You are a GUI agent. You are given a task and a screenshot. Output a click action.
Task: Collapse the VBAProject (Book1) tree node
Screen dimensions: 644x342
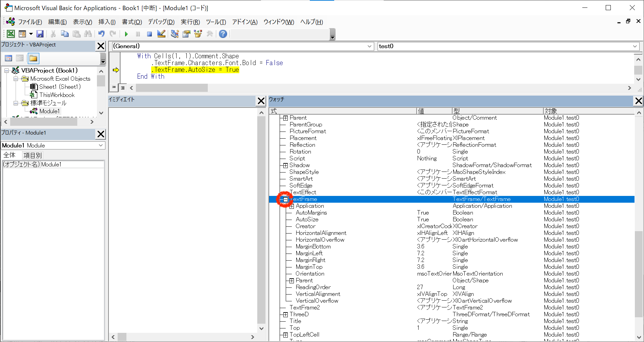[x=6, y=71]
